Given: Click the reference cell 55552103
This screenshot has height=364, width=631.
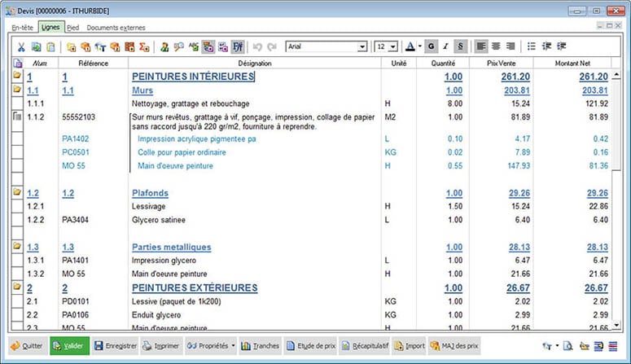Looking at the screenshot, I should coord(79,117).
